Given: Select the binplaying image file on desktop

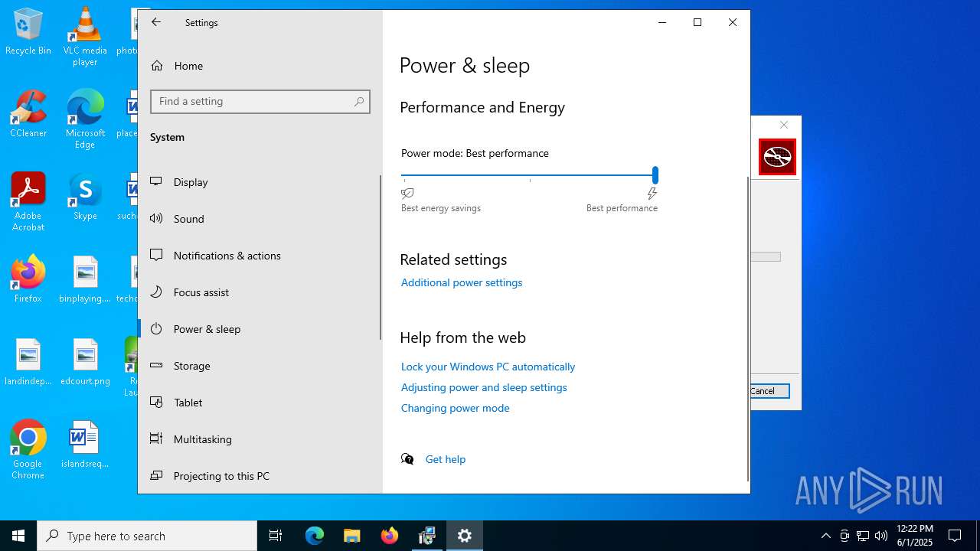Looking at the screenshot, I should point(85,279).
